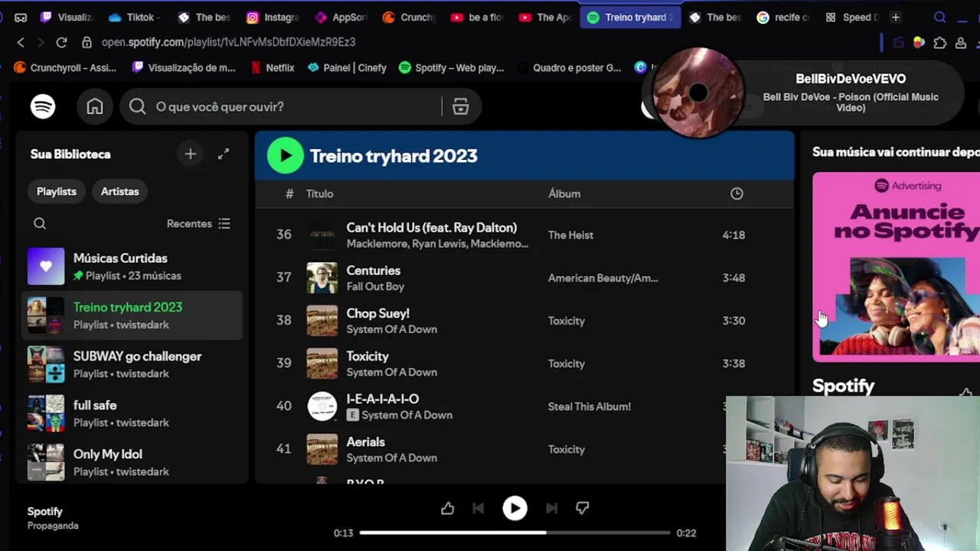980x551 pixels.
Task: Click the main play button in player bar
Action: 514,508
